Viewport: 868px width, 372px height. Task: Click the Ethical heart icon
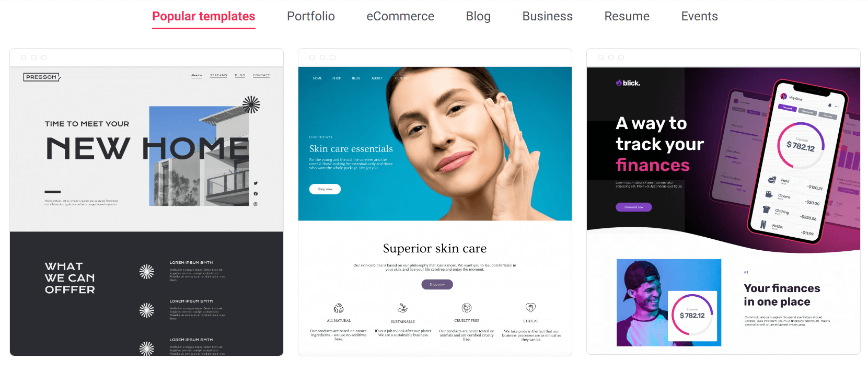click(530, 308)
